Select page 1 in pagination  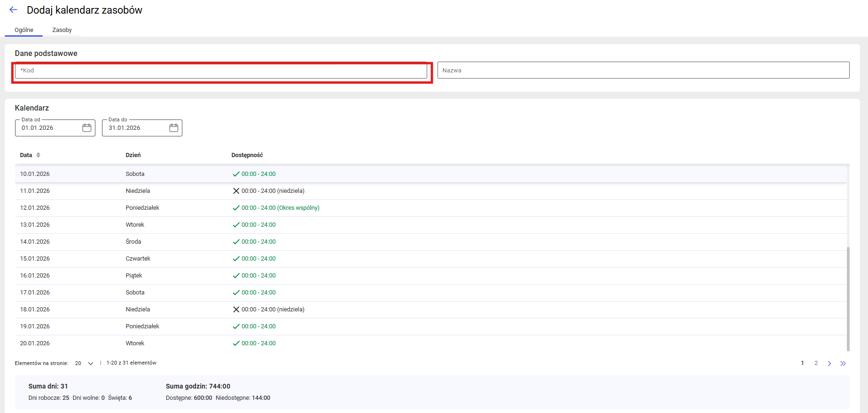click(803, 363)
